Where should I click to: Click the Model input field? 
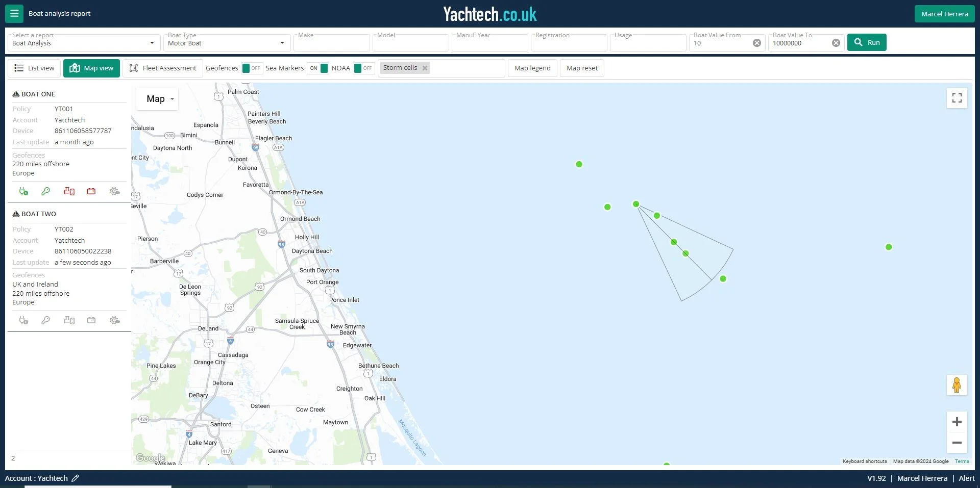coord(411,43)
